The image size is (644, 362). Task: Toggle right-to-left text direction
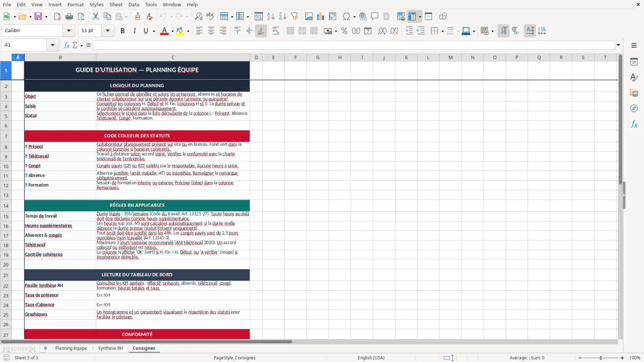[515, 31]
